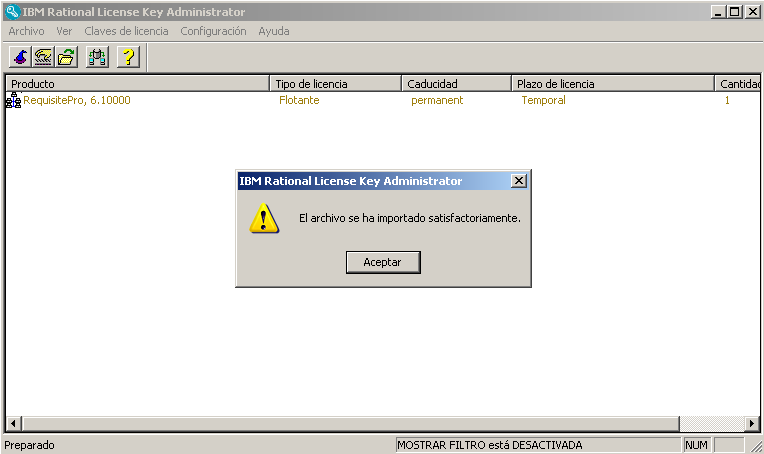
Task: Close the main License Key Administrator window
Action: 752,12
